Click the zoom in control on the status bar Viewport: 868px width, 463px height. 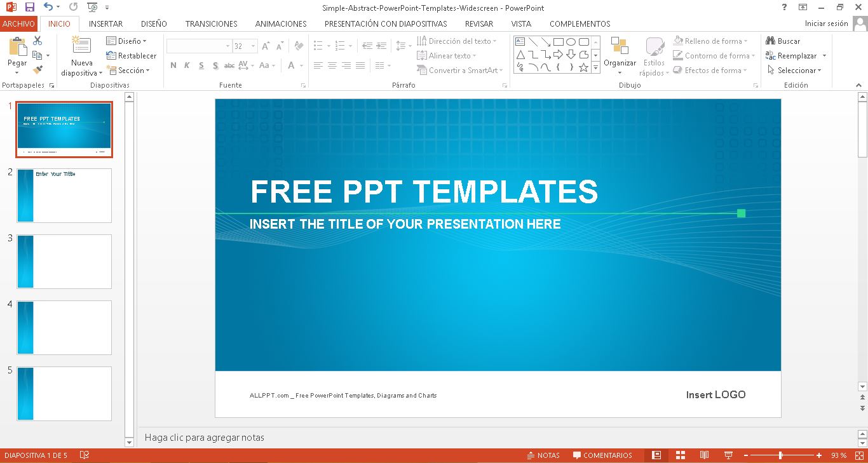(820, 455)
